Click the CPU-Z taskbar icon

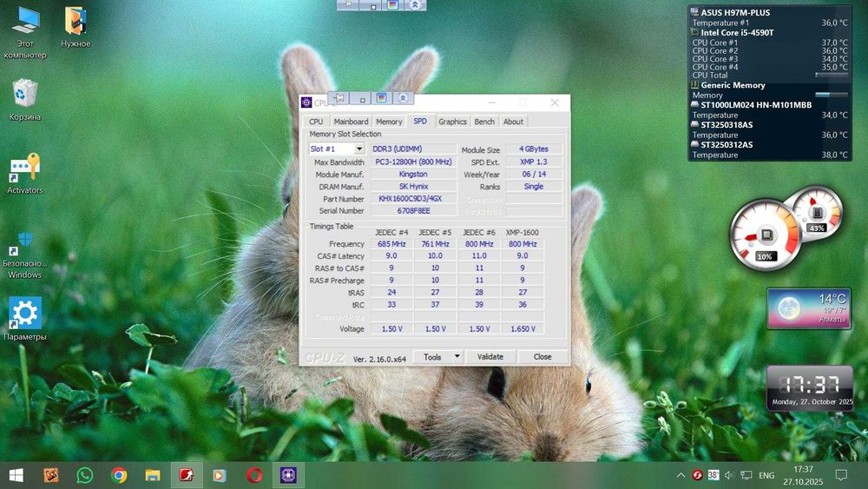tap(288, 475)
